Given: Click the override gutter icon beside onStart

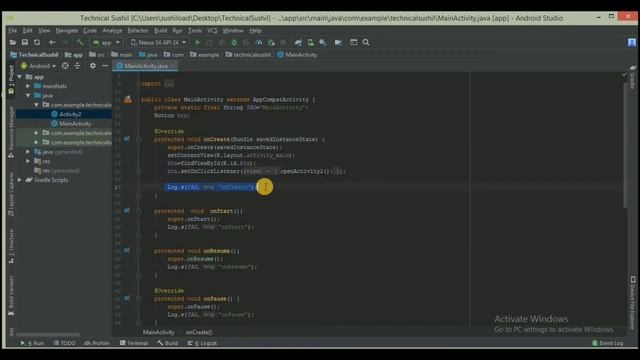Looking at the screenshot, I should pos(127,211).
